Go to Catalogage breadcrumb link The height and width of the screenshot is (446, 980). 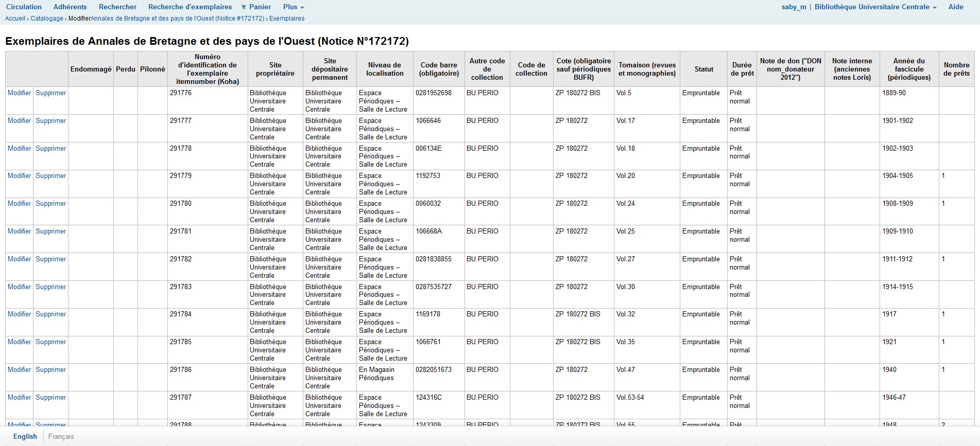point(47,19)
